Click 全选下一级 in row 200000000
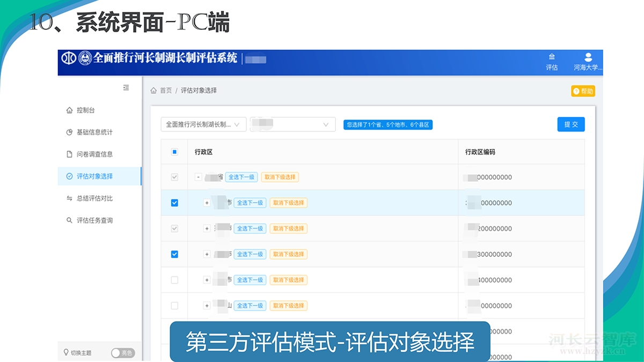The image size is (644, 362). point(250,228)
